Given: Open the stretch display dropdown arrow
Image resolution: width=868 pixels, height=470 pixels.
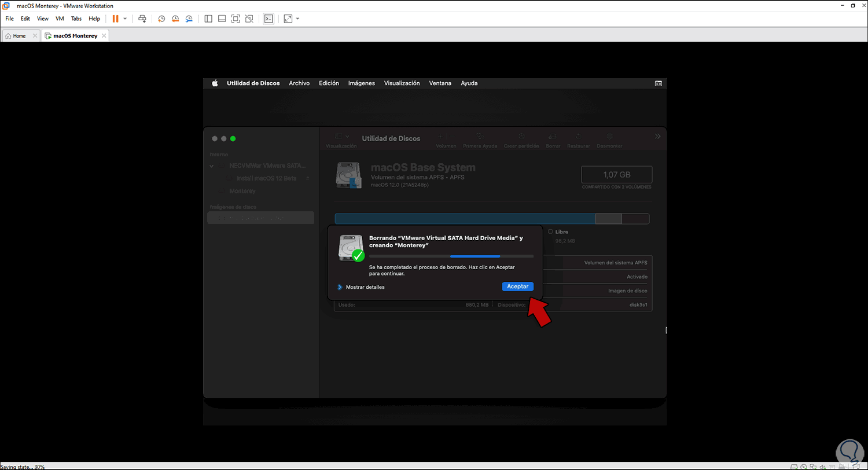Looking at the screenshot, I should coord(297,19).
